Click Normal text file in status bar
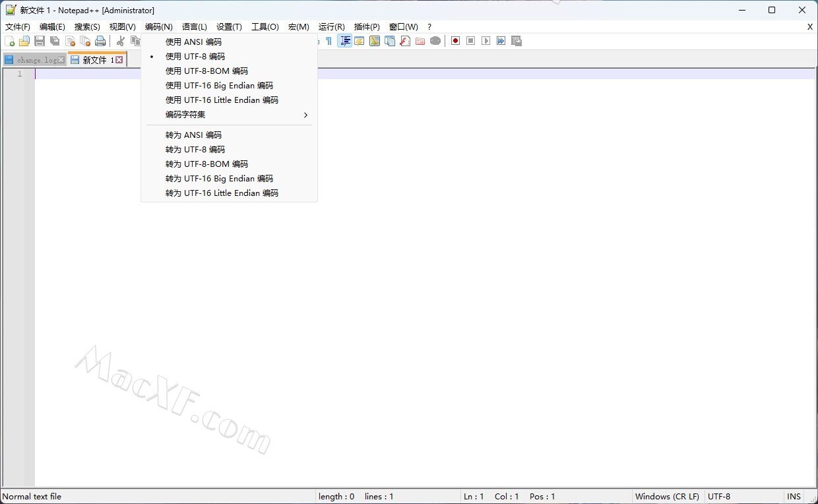 tap(32, 497)
